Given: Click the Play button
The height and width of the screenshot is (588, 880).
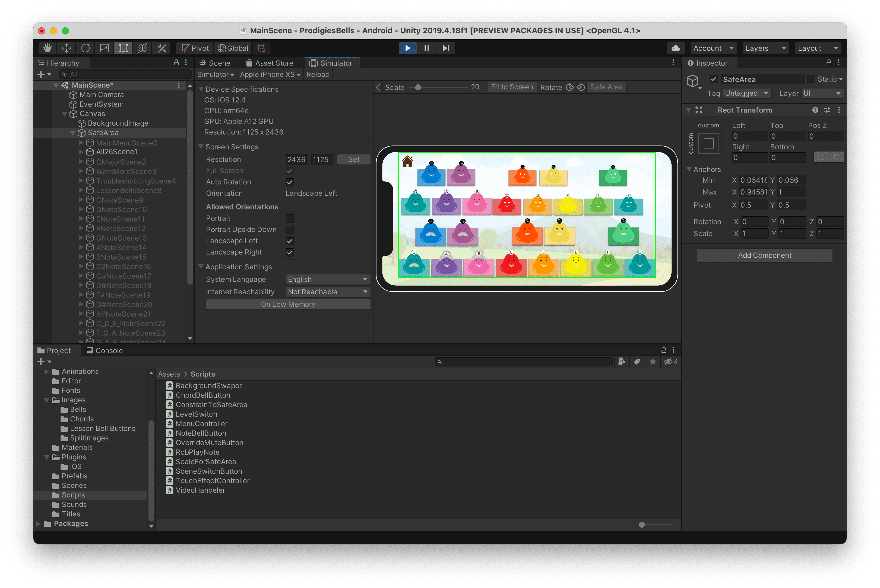Looking at the screenshot, I should point(407,48).
